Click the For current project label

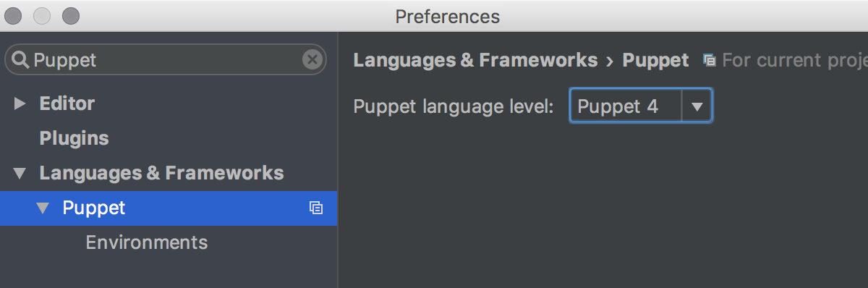(795, 60)
